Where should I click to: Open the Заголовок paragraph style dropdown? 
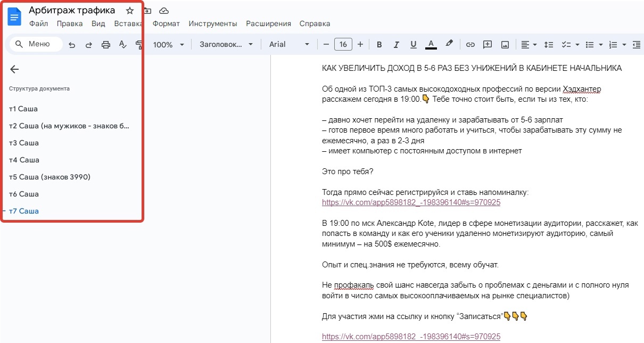coord(227,45)
